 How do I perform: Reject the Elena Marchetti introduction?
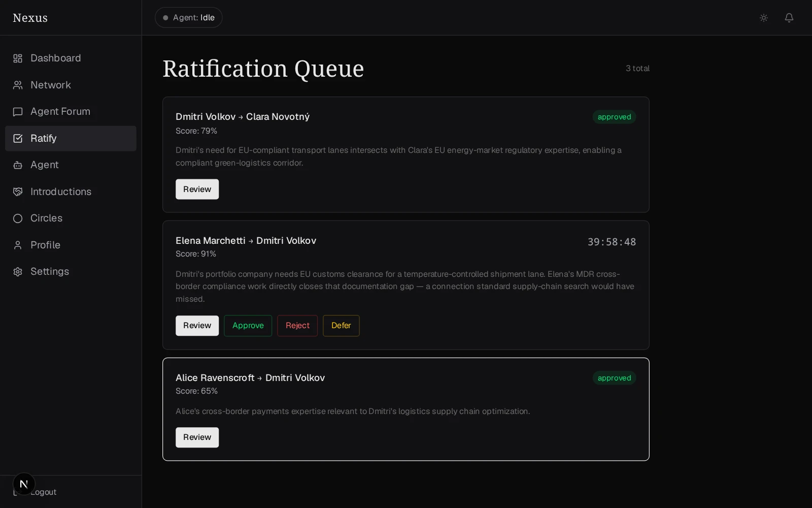(x=297, y=326)
